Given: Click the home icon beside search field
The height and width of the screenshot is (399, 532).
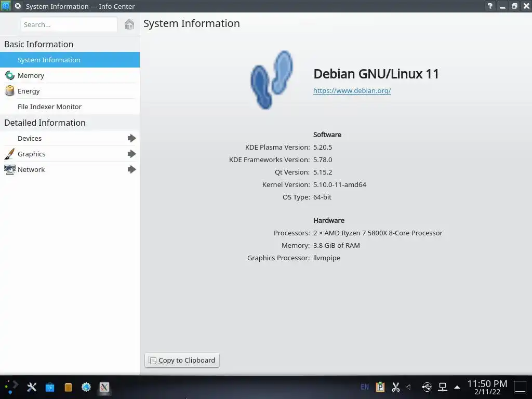Looking at the screenshot, I should coord(129,24).
